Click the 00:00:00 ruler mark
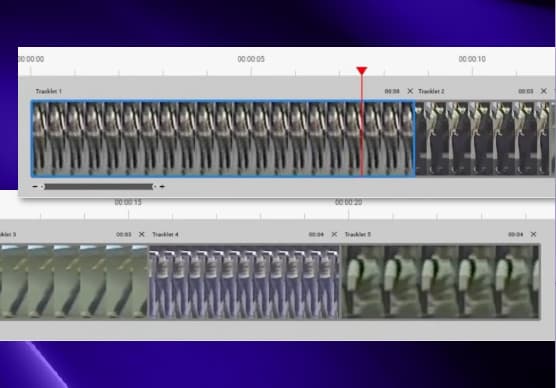The image size is (556, 388). 31,59
